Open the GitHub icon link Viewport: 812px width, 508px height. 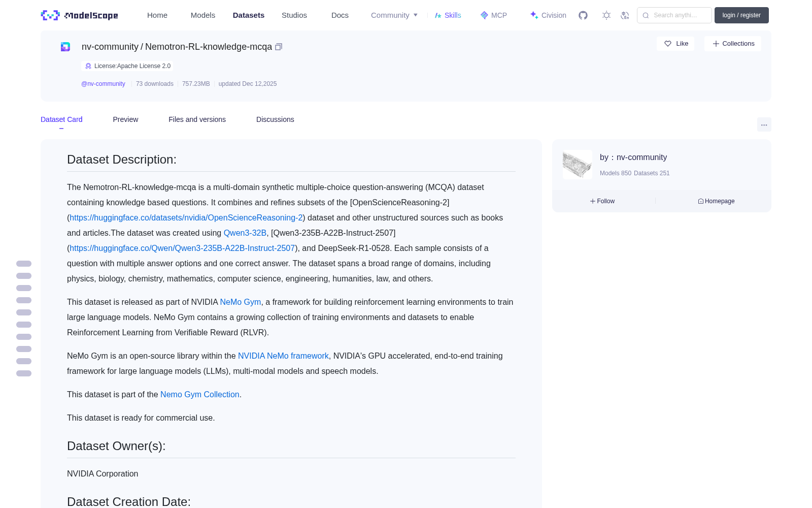(583, 15)
